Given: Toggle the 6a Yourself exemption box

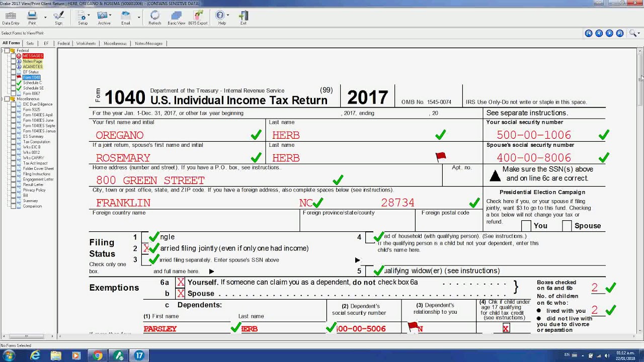Looking at the screenshot, I should point(181,283).
